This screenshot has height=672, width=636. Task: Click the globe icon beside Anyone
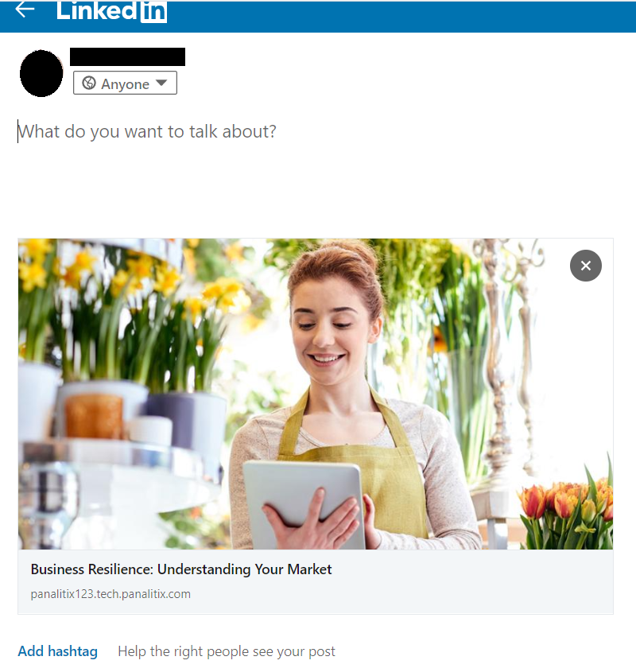click(89, 83)
